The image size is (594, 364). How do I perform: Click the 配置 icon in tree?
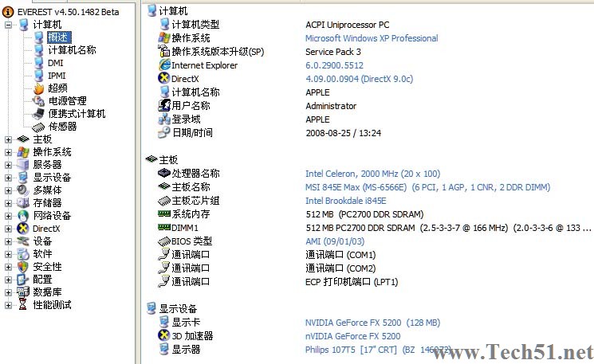pyautogui.click(x=23, y=280)
